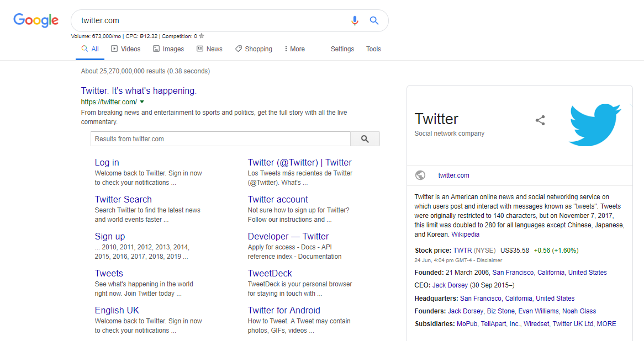Click the "Volume: 673,000/mo" keyword stat
Screen dimensions: 644x341
pos(96,36)
